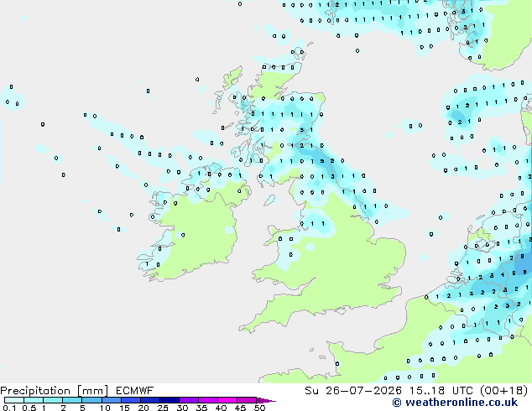Click the 1–2 mm legend swatch

click(x=53, y=400)
